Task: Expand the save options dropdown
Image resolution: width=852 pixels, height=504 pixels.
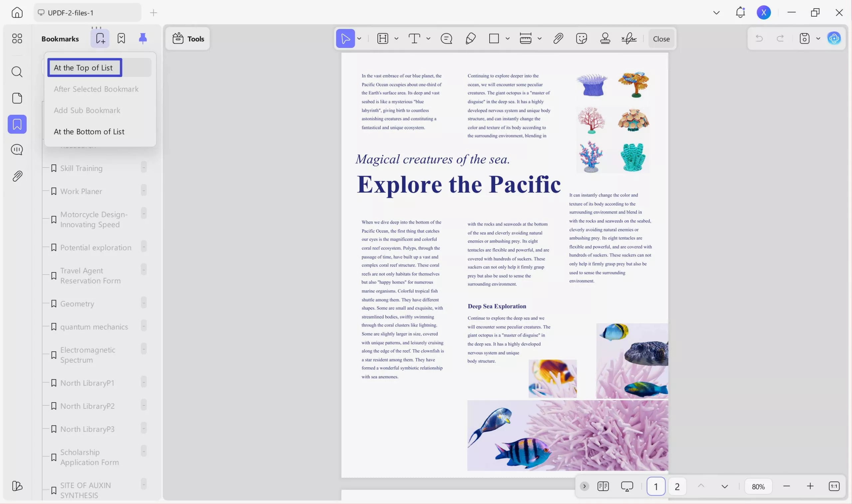Action: click(x=819, y=38)
